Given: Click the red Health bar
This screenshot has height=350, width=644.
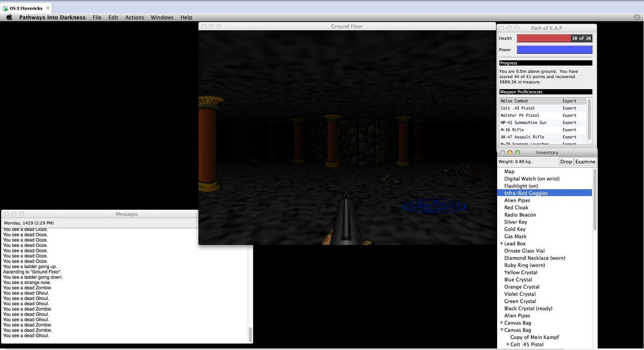Looking at the screenshot, I should coord(543,38).
